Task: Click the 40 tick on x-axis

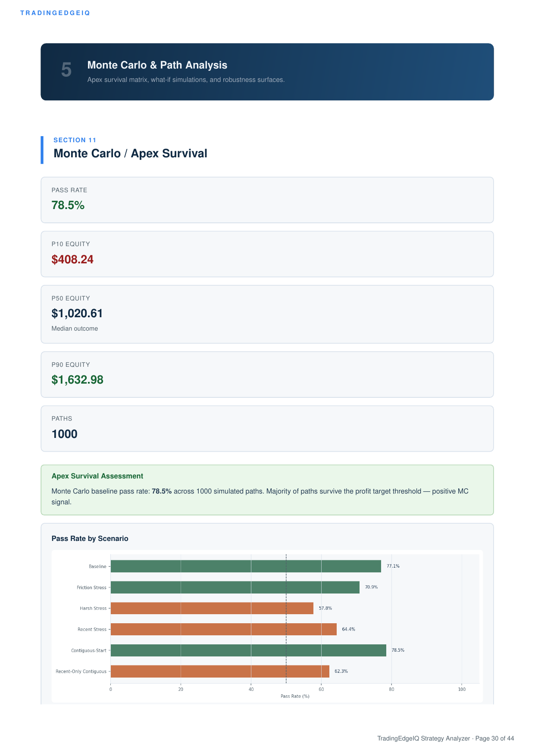Action: pos(251,690)
